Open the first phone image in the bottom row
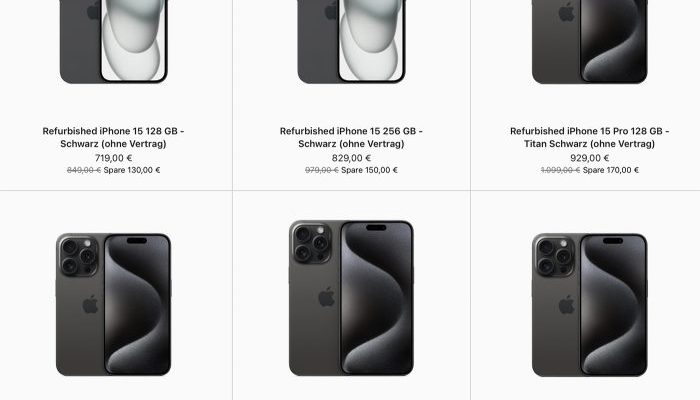This screenshot has width=700, height=400. click(113, 304)
